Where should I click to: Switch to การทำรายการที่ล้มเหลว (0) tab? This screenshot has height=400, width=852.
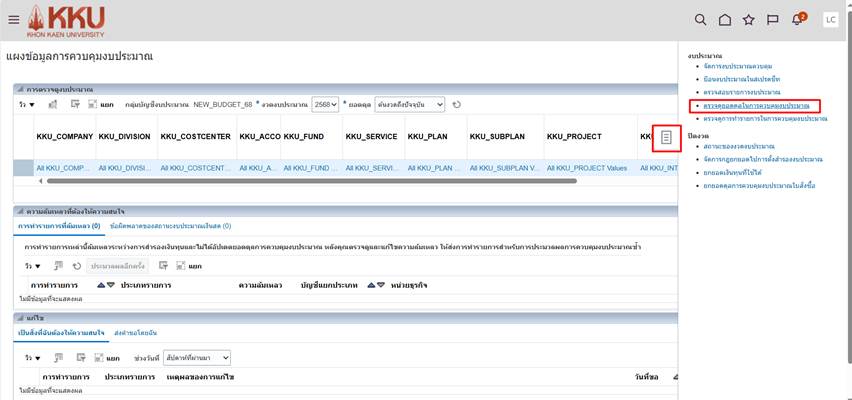[59, 226]
